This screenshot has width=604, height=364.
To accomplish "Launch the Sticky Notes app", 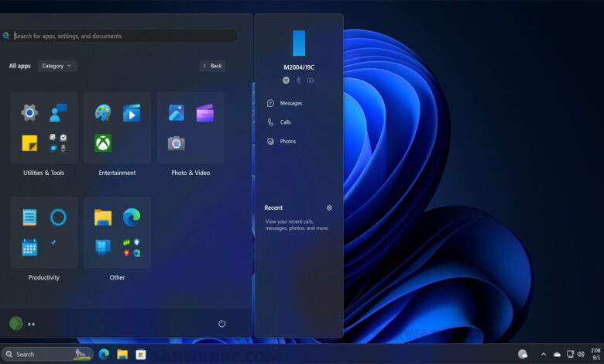I will [29, 143].
